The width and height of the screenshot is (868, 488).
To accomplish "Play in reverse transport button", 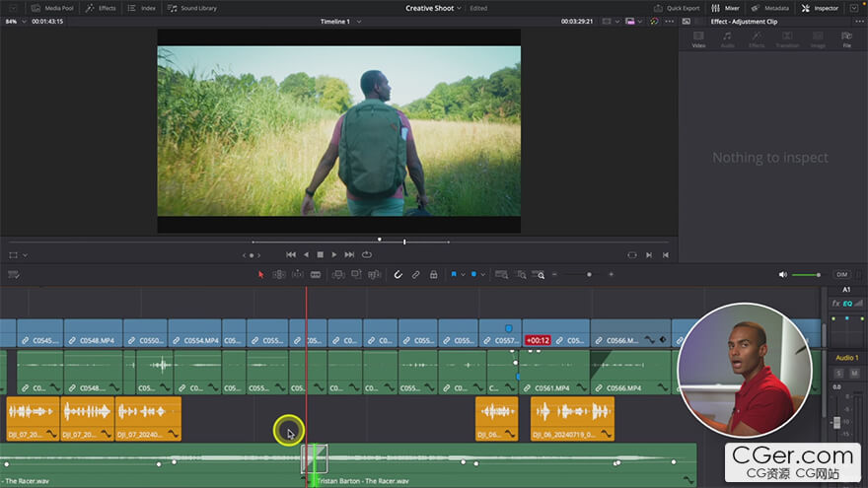I will tap(306, 254).
